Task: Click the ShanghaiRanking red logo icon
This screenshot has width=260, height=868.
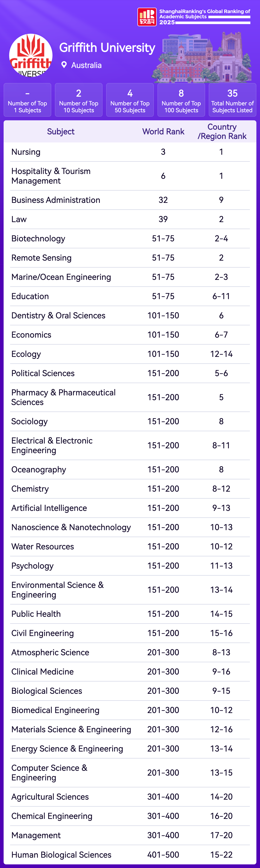Action: click(147, 17)
